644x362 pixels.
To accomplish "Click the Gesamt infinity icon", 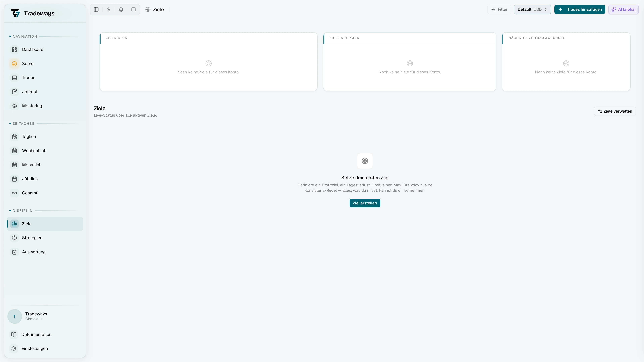I will click(14, 193).
